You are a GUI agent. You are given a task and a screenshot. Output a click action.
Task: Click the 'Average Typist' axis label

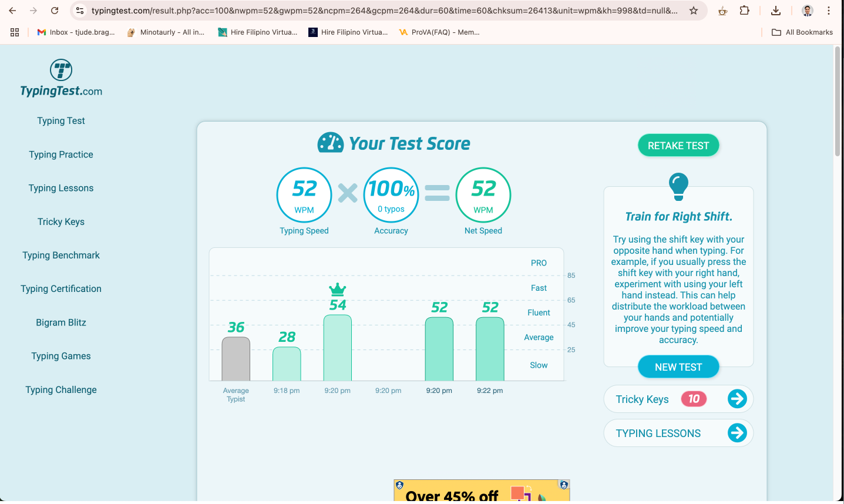236,395
